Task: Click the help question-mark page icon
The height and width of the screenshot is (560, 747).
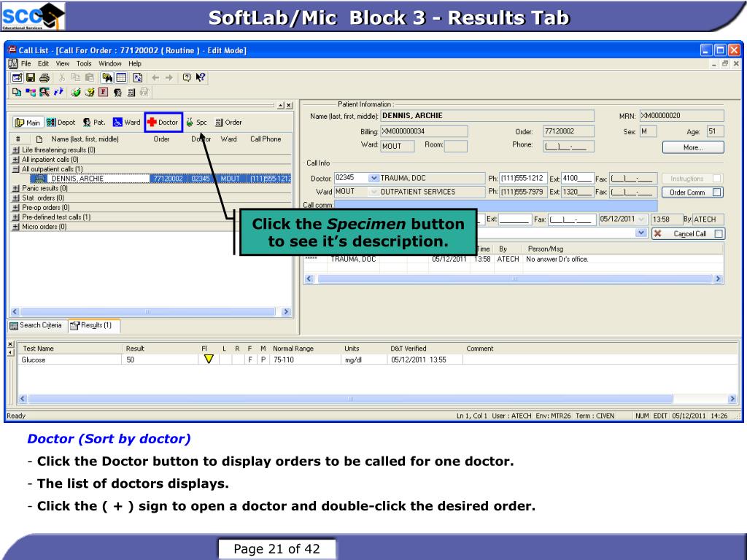Action: point(187,77)
